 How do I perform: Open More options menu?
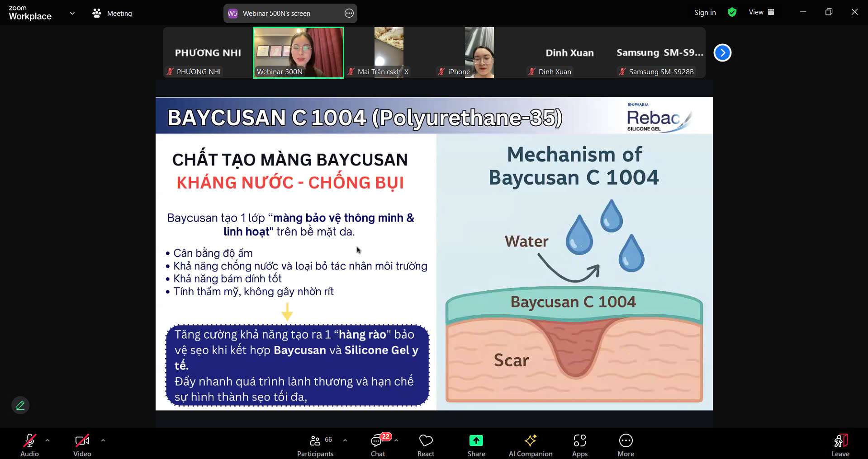click(626, 445)
